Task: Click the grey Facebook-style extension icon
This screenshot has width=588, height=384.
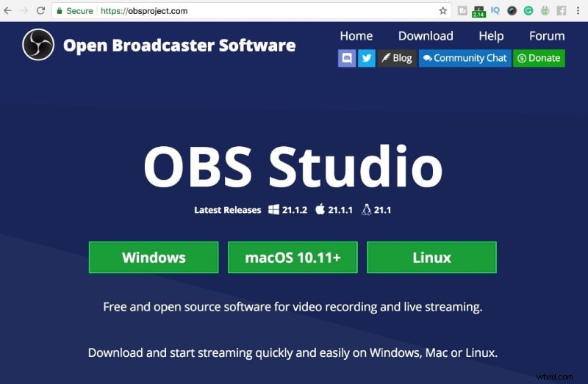Action: pos(562,11)
